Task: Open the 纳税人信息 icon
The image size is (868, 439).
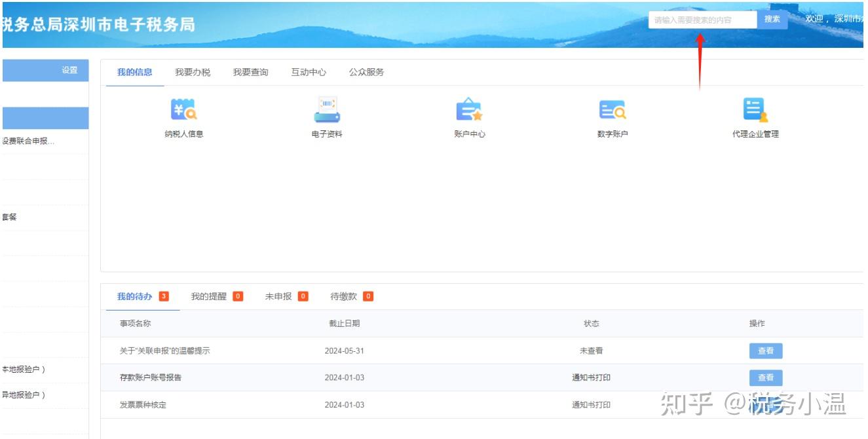Action: (x=183, y=109)
